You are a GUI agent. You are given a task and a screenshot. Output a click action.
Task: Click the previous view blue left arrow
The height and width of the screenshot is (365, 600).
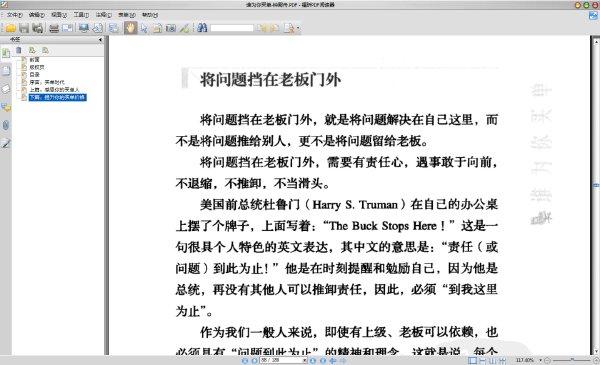click(333, 360)
